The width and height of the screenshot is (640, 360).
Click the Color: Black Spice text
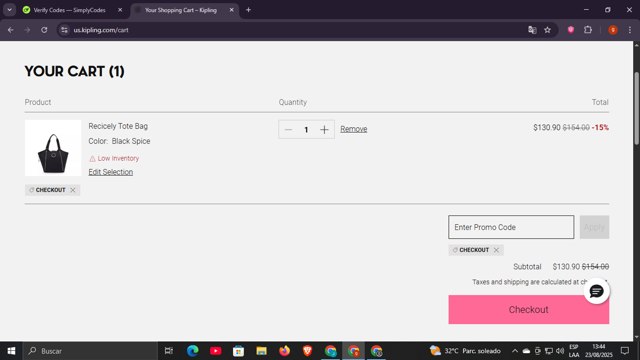tap(119, 141)
